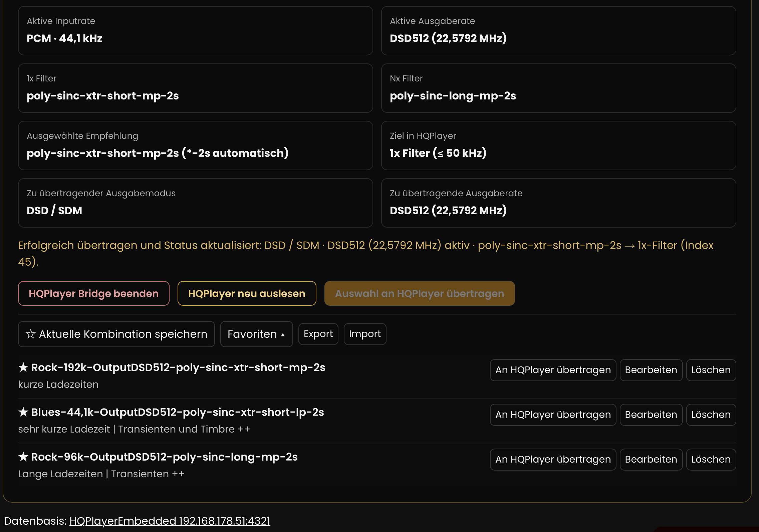Open the HQPlayerEmbedded 192.168.178.51:4321 link

(170, 521)
